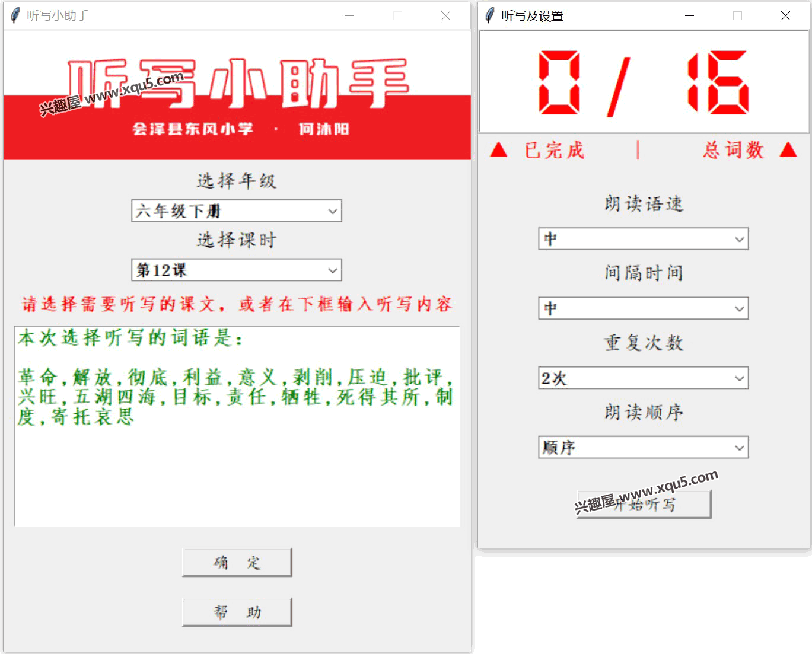812x654 pixels.
Task: Click the 听写小助手 banner title
Action: pos(237,83)
